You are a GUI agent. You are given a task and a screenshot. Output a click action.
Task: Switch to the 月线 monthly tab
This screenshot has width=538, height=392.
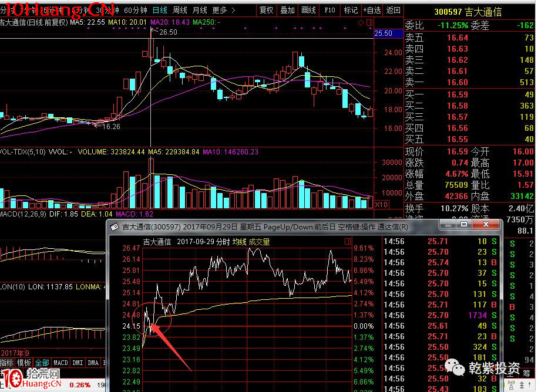[x=200, y=11]
